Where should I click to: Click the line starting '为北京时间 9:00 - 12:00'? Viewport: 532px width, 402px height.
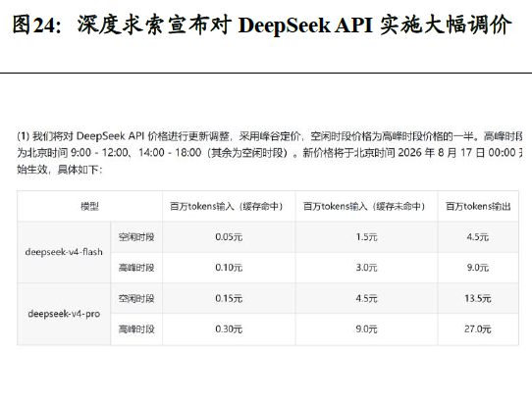[x=269, y=153]
